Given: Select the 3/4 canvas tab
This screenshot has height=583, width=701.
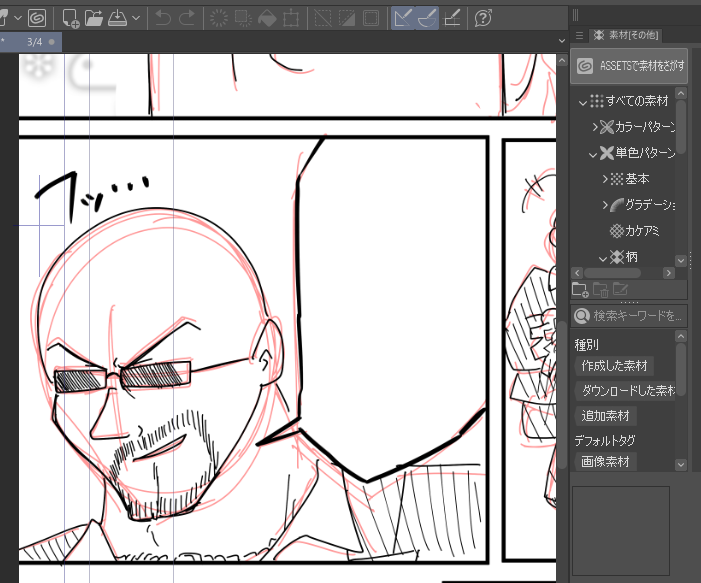Looking at the screenshot, I should coord(30,42).
